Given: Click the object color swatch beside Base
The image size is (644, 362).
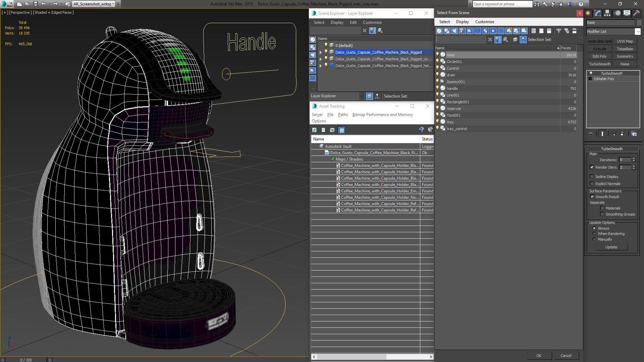Looking at the screenshot, I should [639, 22].
